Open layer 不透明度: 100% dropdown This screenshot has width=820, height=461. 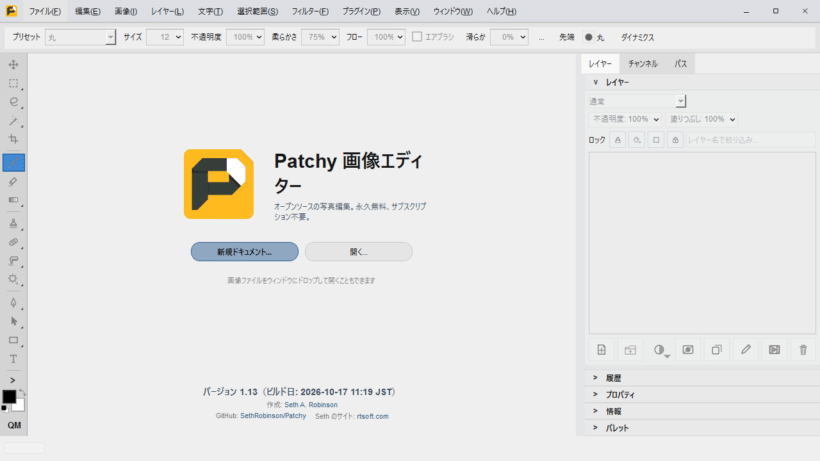[625, 119]
